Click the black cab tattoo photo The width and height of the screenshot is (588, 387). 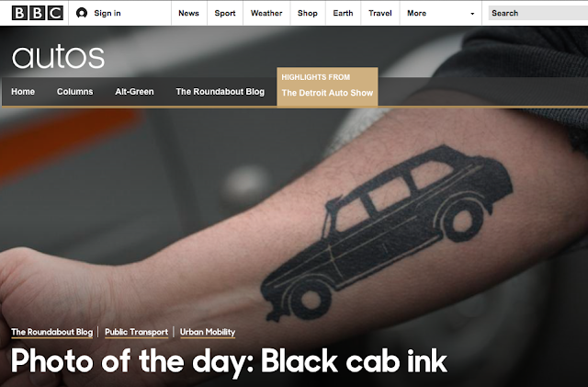[386, 233]
